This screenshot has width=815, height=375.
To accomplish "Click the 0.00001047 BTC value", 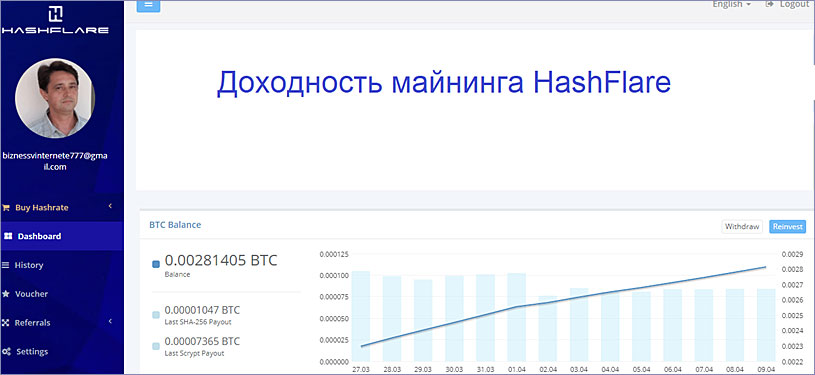I will tap(202, 311).
